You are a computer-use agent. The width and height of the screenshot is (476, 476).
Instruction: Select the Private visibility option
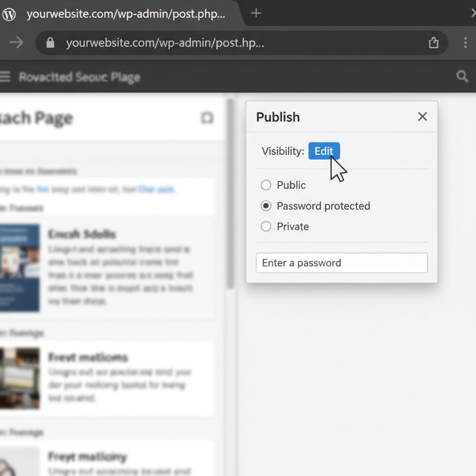pyautogui.click(x=266, y=226)
